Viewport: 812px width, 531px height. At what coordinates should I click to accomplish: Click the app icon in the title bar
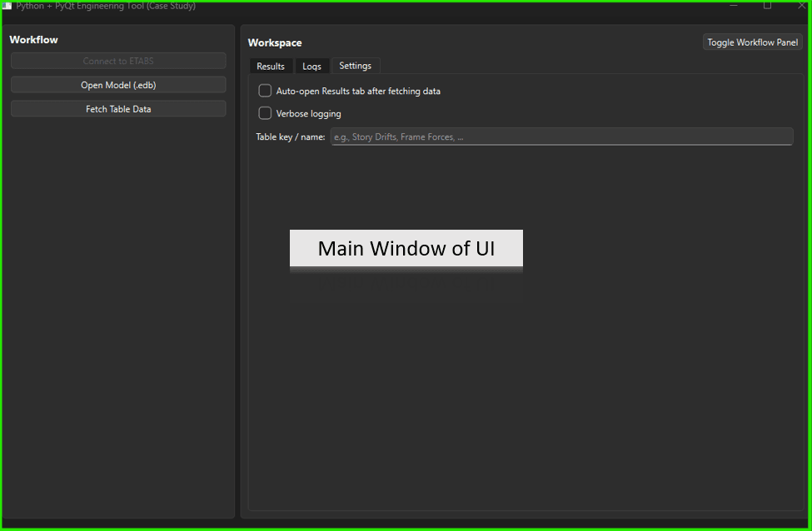pos(7,6)
